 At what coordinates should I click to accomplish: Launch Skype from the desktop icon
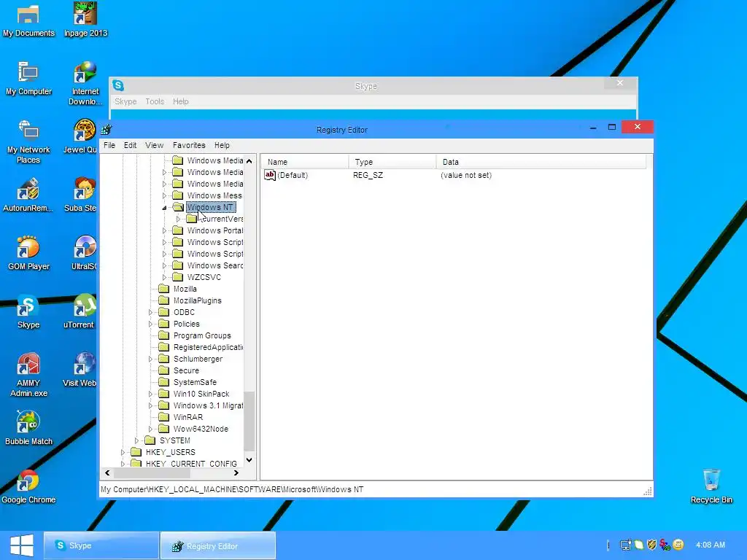tap(28, 312)
